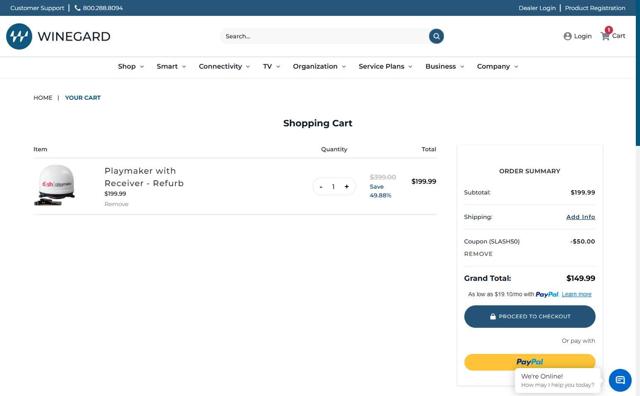Click the search magnifier button
The height and width of the screenshot is (396, 640).
coord(436,36)
